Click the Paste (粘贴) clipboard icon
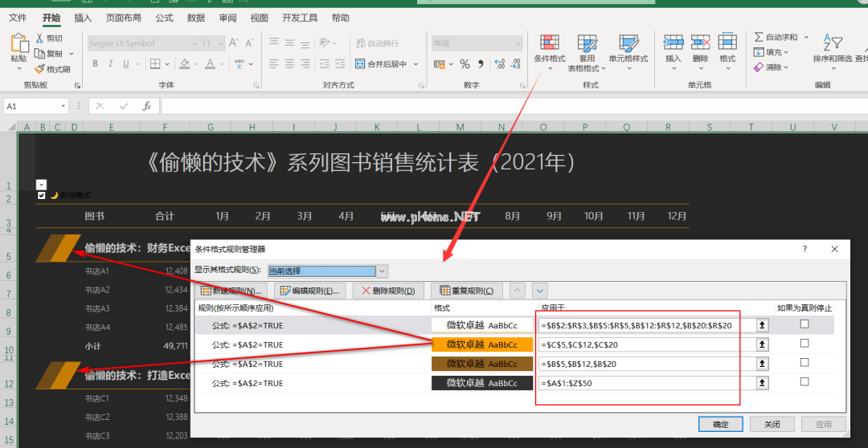Viewport: 868px width, 448px height. 18,43
